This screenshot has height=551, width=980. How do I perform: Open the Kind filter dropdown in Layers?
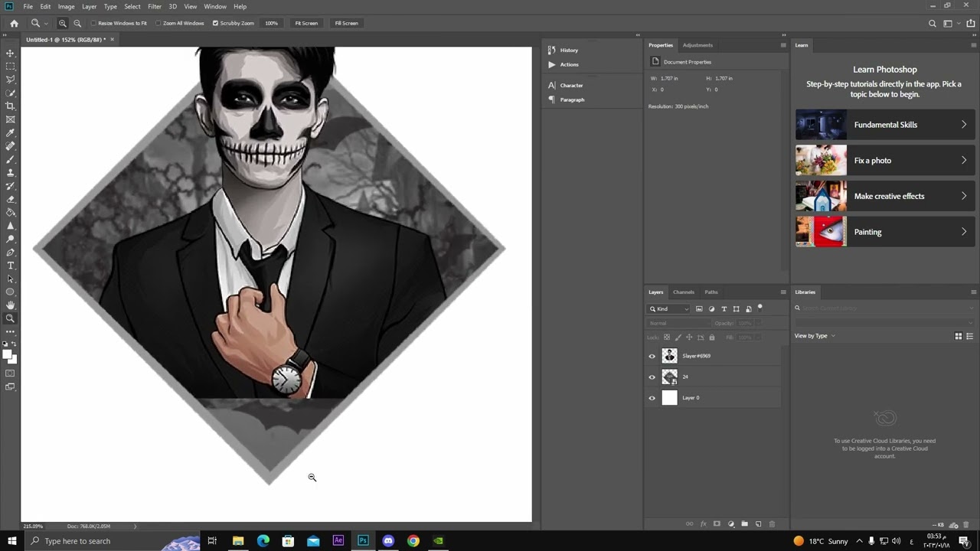tap(669, 308)
